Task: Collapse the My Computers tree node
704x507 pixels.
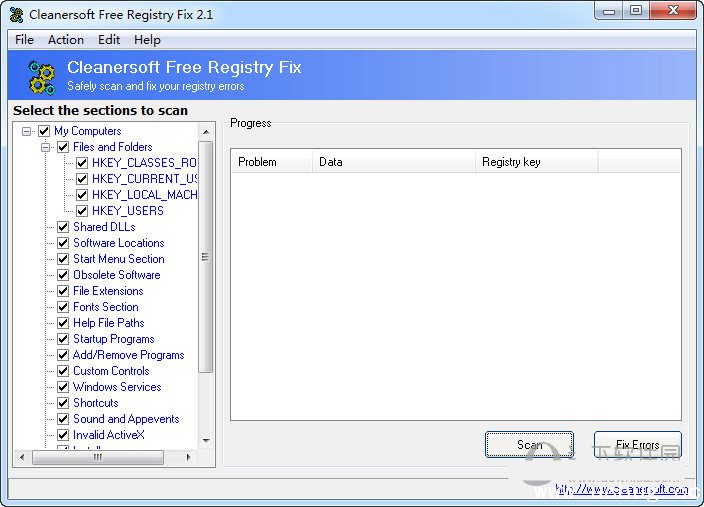Action: coord(27,131)
